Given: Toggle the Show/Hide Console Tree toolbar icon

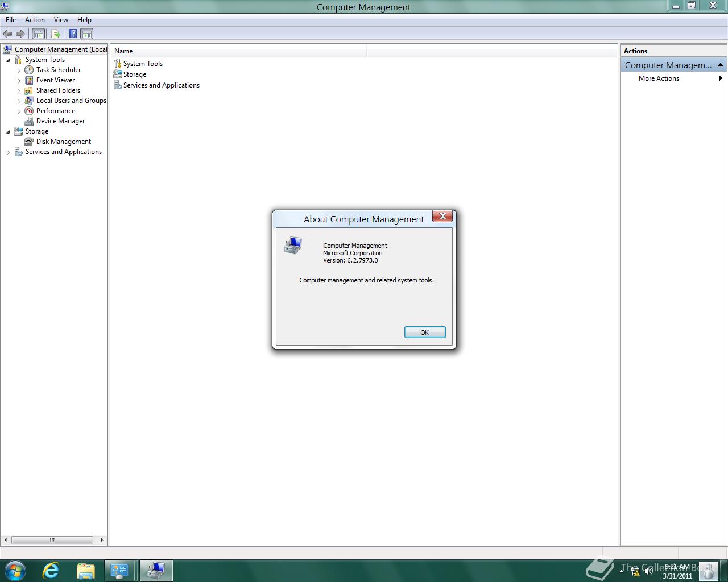Looking at the screenshot, I should (38, 34).
